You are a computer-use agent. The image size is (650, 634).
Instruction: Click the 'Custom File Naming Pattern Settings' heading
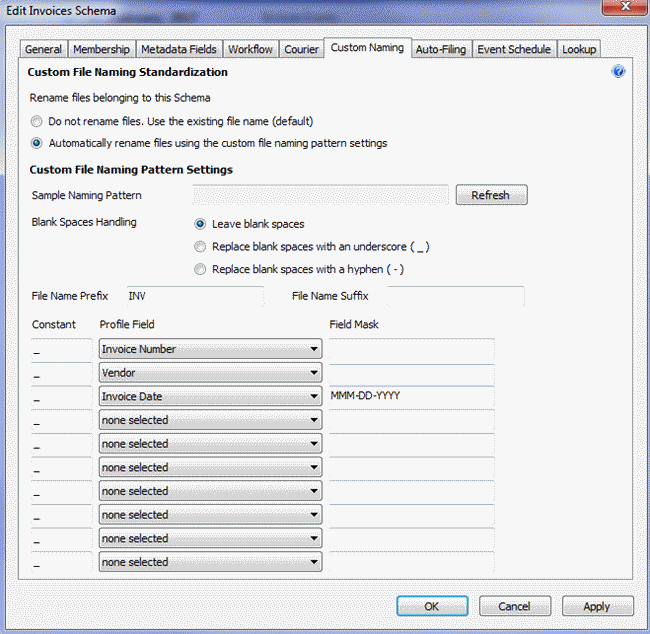tap(131, 170)
